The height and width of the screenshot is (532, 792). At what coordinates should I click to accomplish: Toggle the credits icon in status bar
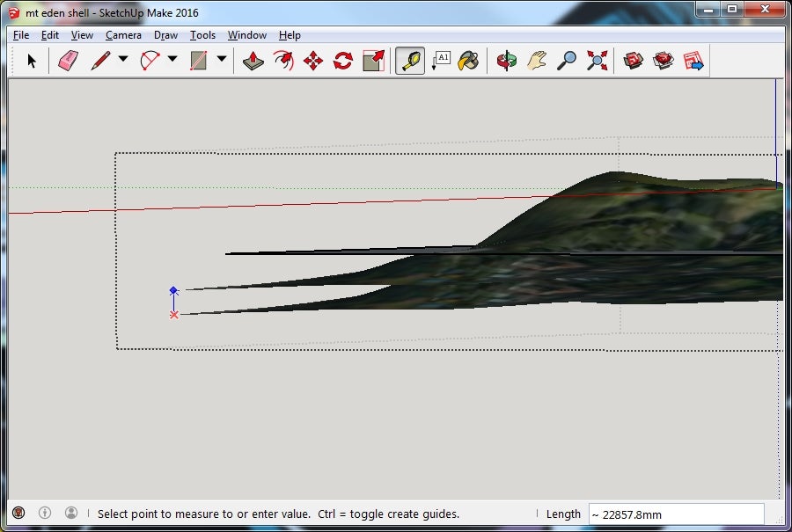click(45, 513)
